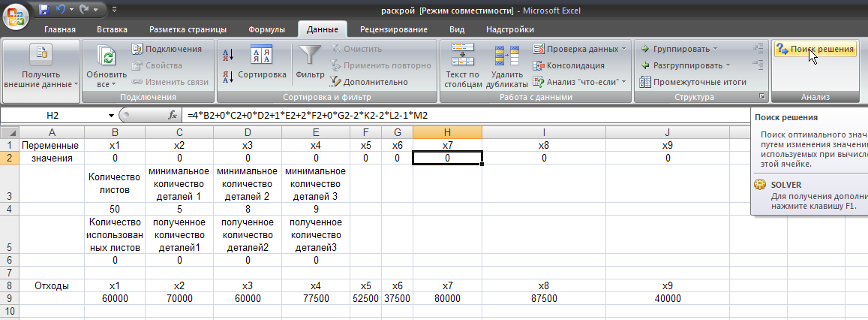Click the Группировать arrow icon
The image size is (868, 320).
(645, 49)
